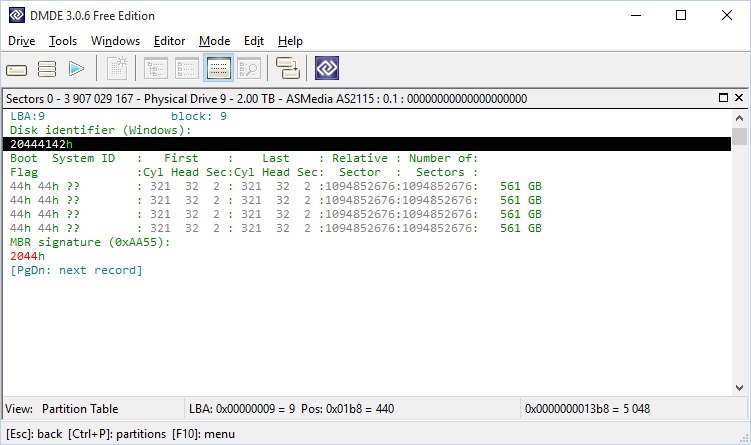Viewport: 751px width, 445px height.
Task: Click the '[F10]: menu' status hint
Action: point(204,434)
